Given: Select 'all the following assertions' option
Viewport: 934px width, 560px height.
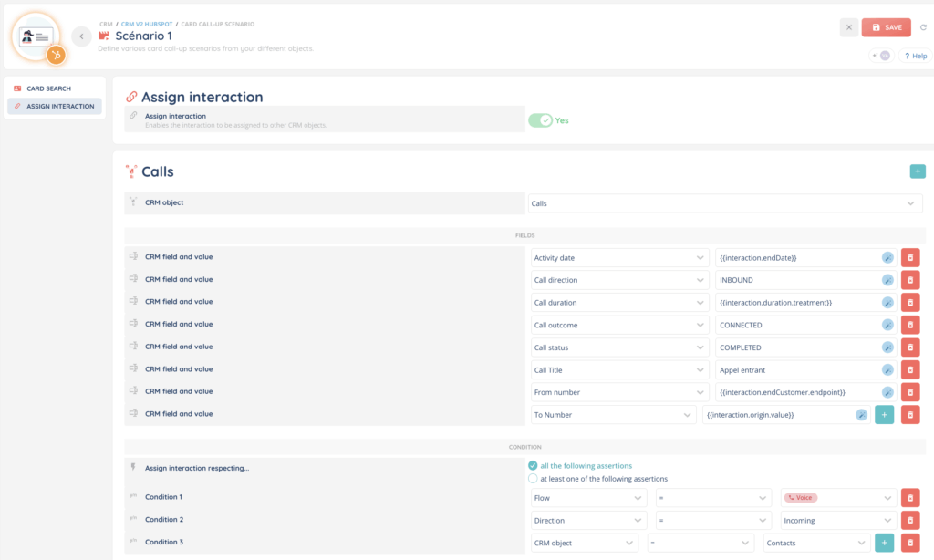Looking at the screenshot, I should pos(533,466).
